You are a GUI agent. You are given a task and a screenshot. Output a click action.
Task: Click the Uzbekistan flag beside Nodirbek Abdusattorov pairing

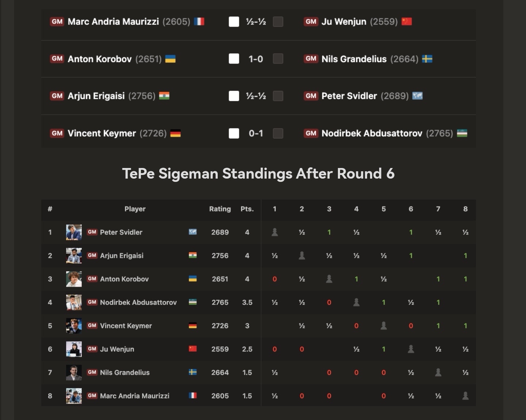coord(462,133)
